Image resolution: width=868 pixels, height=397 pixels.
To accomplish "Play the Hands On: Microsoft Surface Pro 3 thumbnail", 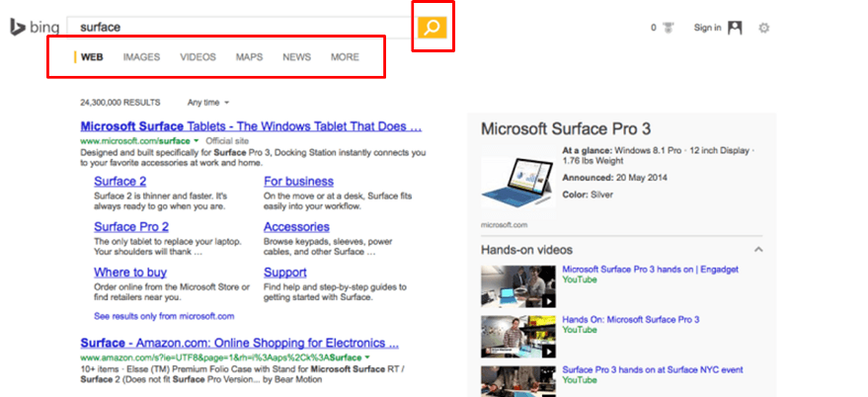I will coord(518,337).
